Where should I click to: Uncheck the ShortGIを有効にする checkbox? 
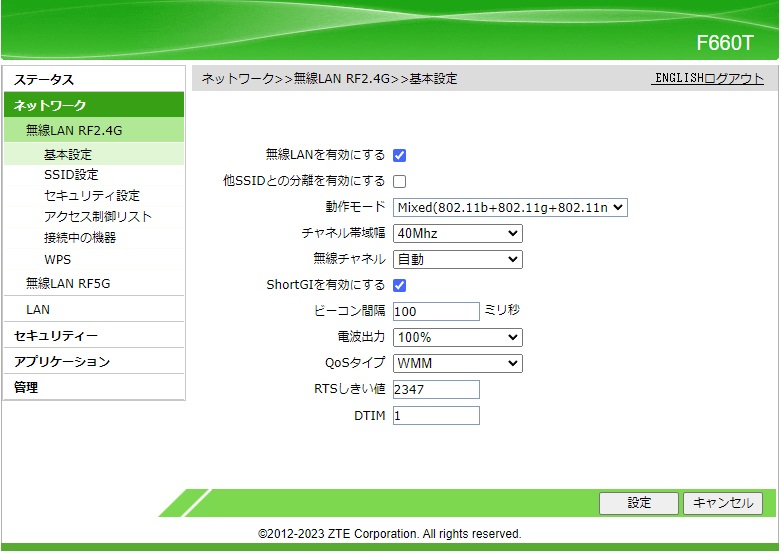coord(399,285)
